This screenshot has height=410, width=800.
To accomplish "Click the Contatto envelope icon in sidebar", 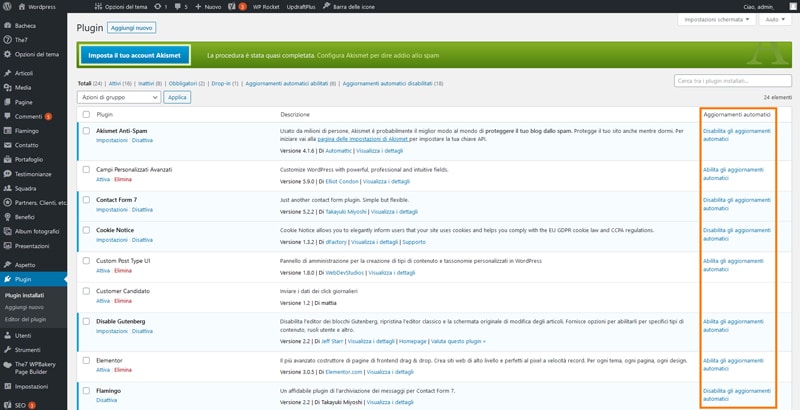I will pyautogui.click(x=7, y=145).
